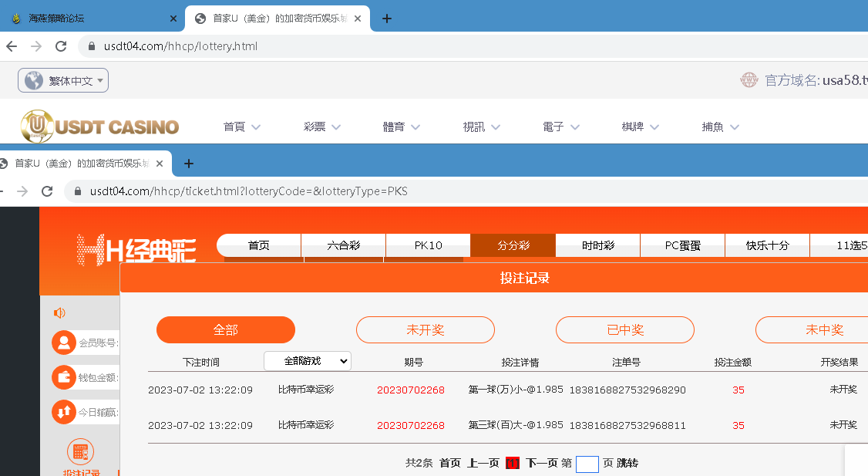Open the 全部游戏 game filter dropdown
This screenshot has height=476, width=868.
pos(307,361)
